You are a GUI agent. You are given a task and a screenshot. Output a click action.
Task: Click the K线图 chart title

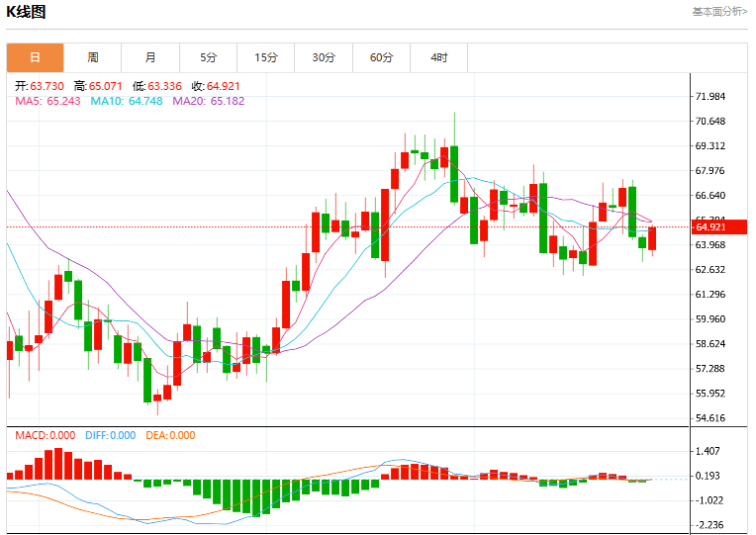(26, 12)
